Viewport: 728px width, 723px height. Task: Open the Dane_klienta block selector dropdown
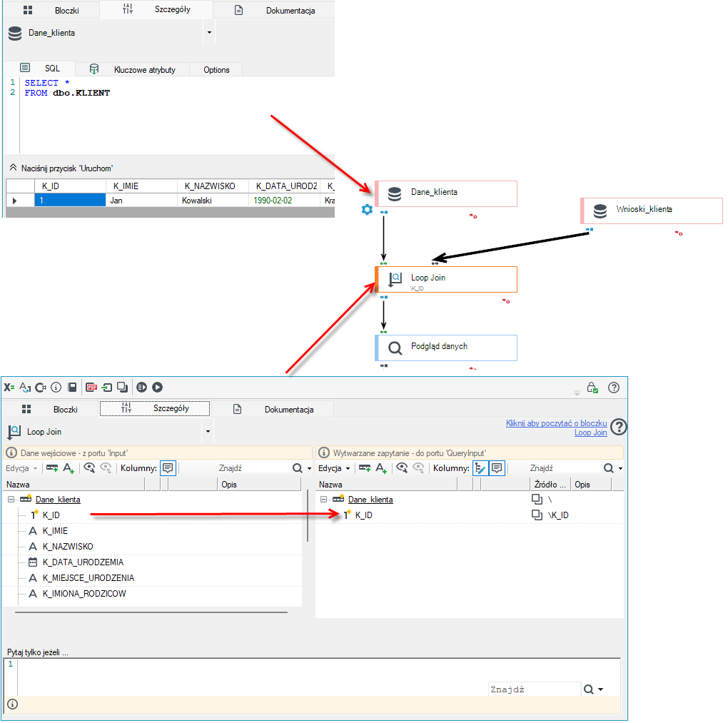click(209, 33)
